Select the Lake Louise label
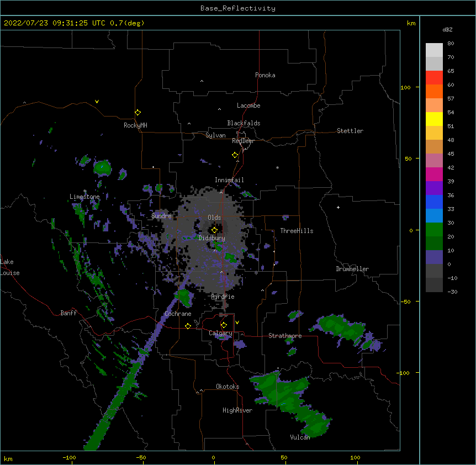 coord(10,267)
